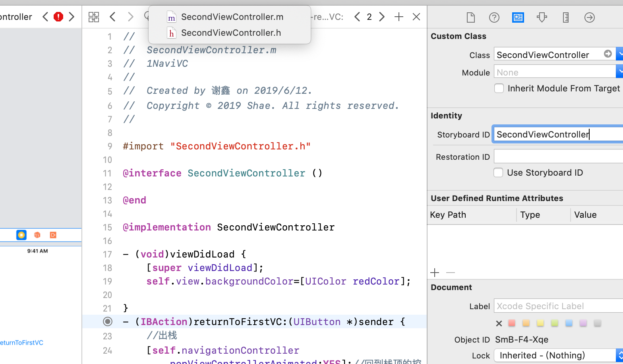Viewport: 623px width, 364px height.
Task: Click the red error indicator icon
Action: 58,17
